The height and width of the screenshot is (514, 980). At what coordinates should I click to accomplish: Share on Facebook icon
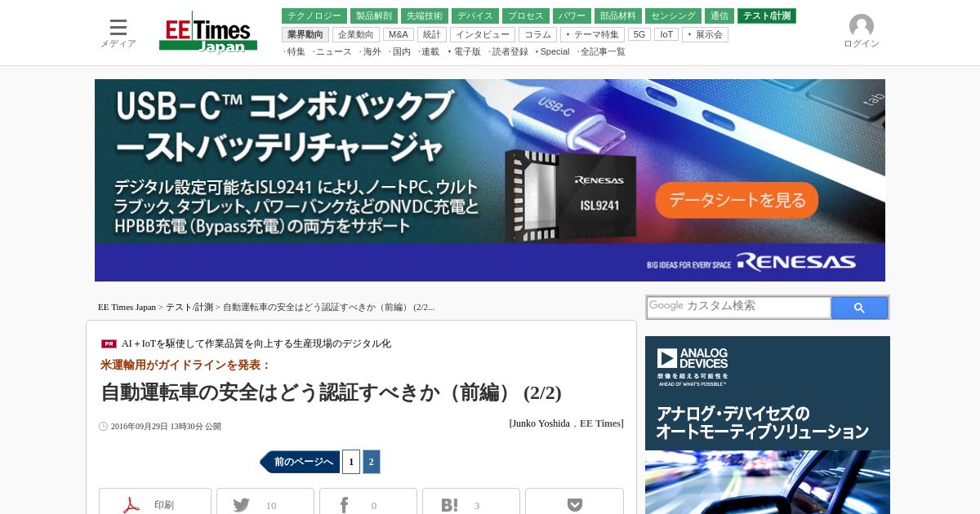(345, 505)
